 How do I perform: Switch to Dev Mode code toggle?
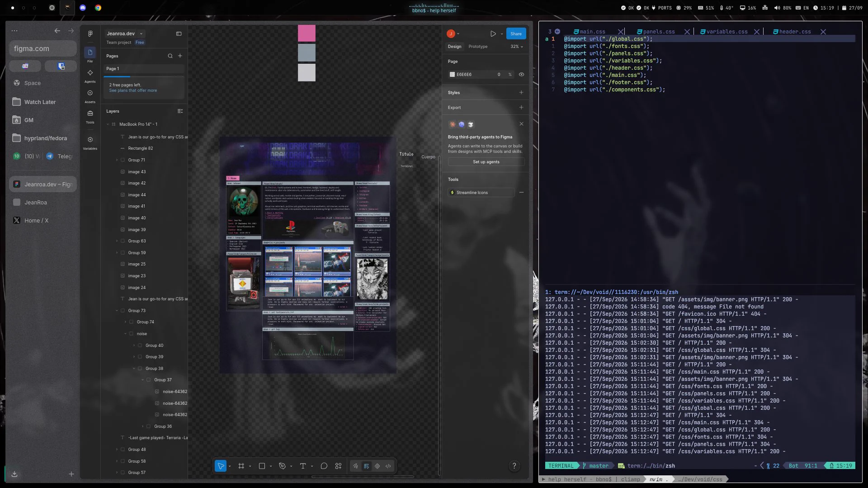pos(388,466)
